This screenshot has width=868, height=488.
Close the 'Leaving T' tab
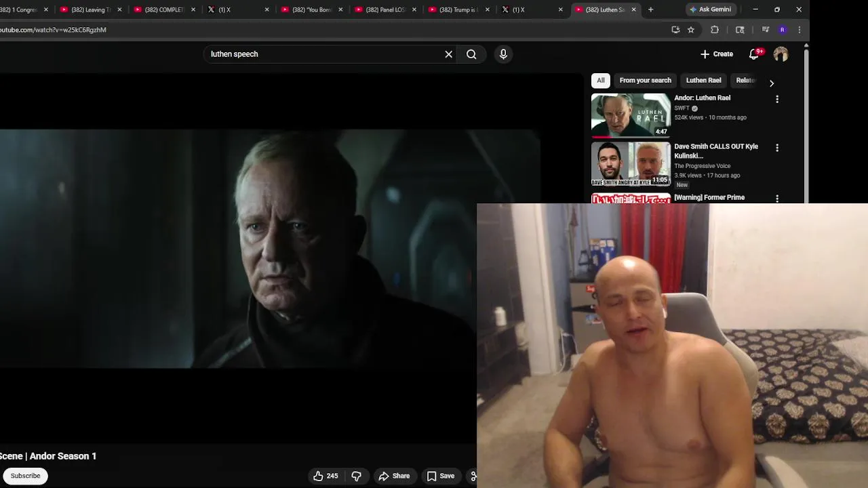119,9
